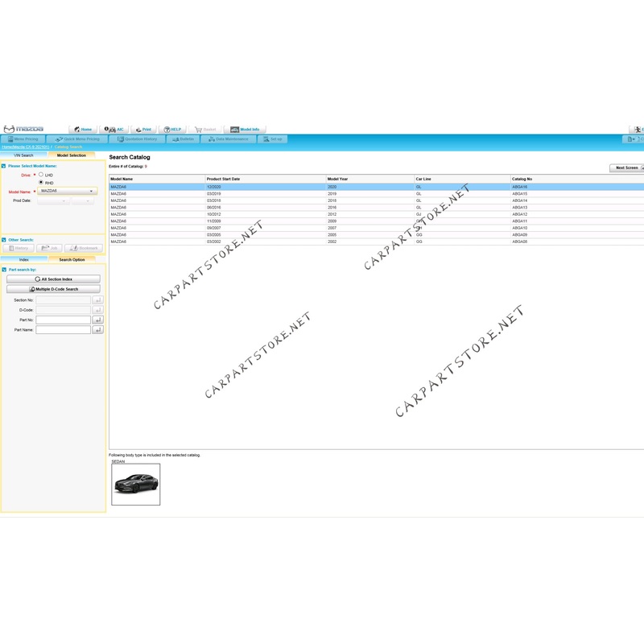Open the Bulletin menu
Image resolution: width=644 pixels, height=644 pixels.
pyautogui.click(x=183, y=139)
